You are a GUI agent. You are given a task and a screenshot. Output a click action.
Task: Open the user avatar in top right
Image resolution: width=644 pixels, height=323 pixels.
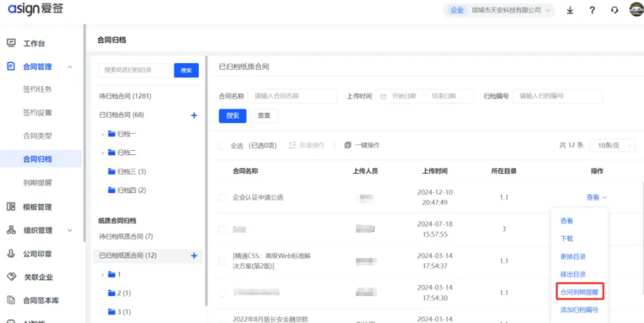(636, 9)
